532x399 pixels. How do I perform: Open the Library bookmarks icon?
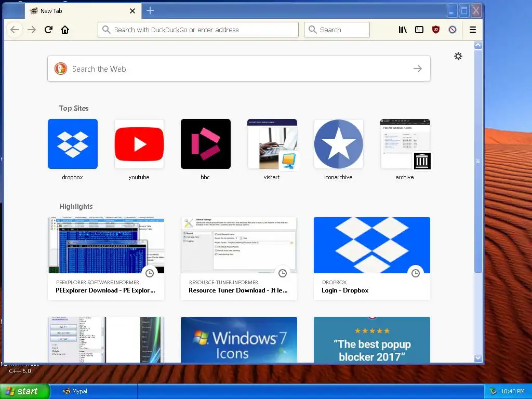(403, 30)
